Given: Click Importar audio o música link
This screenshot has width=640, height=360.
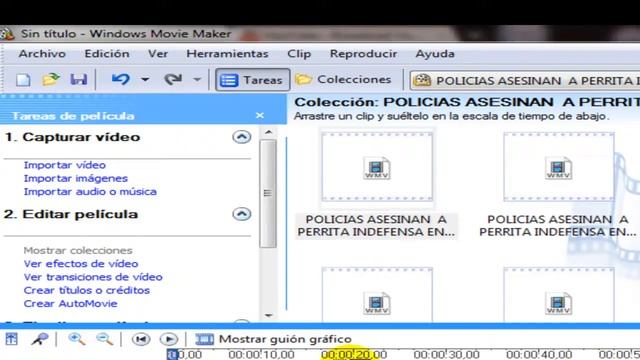Looking at the screenshot, I should click(90, 191).
